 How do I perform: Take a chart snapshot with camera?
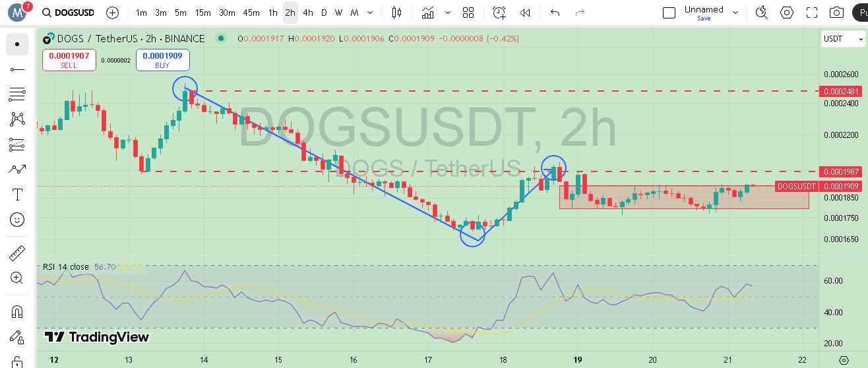click(x=837, y=13)
